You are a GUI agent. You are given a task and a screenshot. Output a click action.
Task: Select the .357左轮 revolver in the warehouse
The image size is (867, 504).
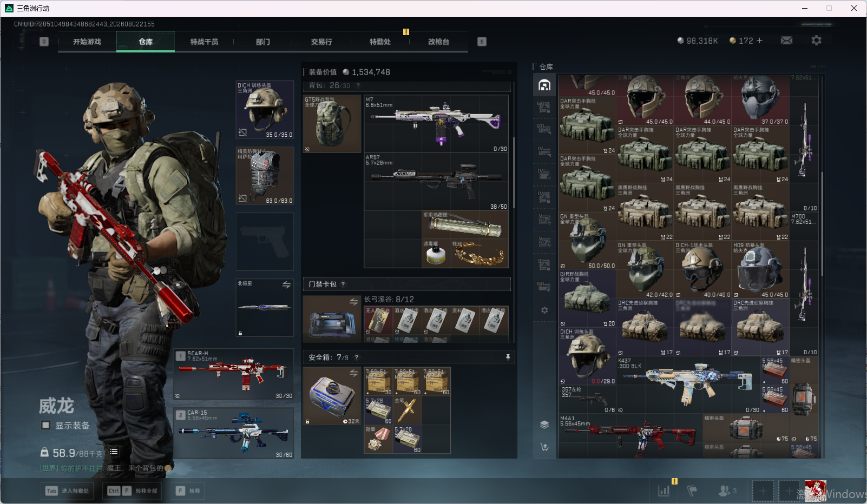tap(588, 400)
